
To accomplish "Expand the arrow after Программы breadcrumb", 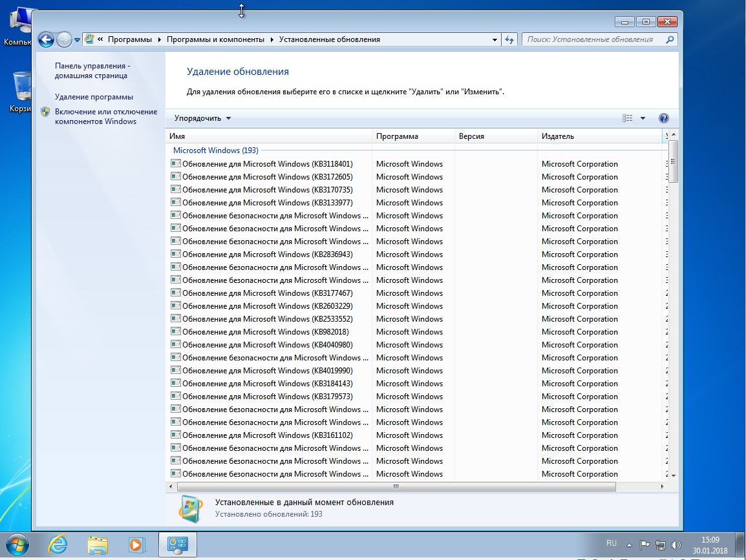I will coord(160,39).
